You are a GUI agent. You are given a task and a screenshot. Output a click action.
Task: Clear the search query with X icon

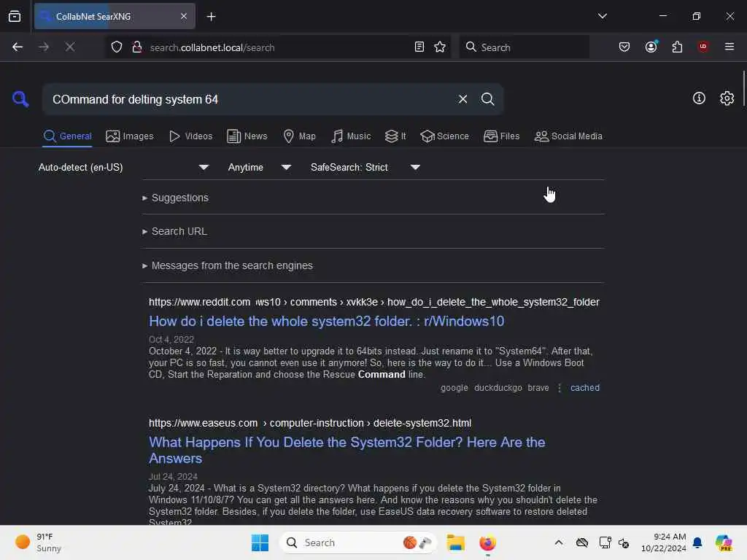(x=462, y=99)
